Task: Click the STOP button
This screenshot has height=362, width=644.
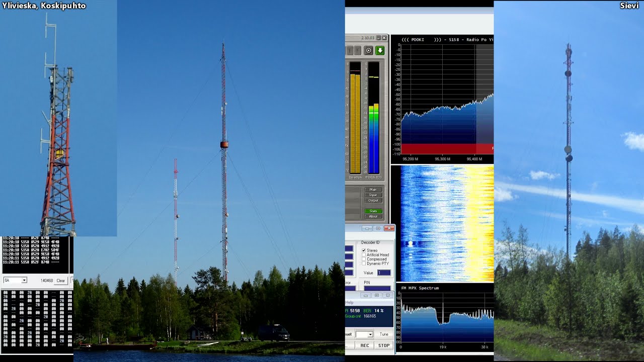Action: (384, 345)
